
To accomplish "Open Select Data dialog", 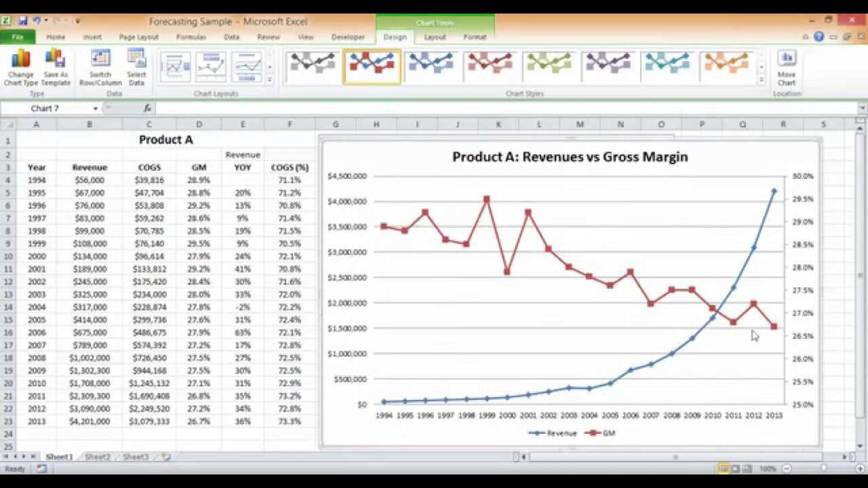I will click(136, 67).
